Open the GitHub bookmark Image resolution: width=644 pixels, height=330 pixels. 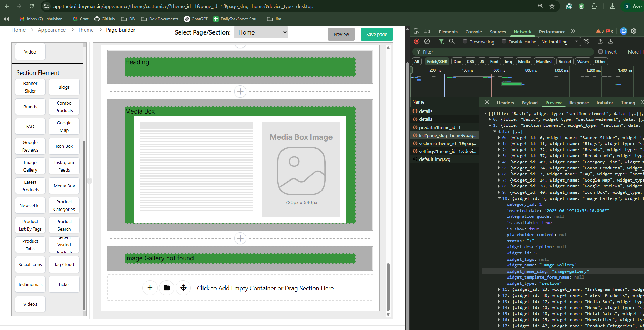pyautogui.click(x=105, y=19)
